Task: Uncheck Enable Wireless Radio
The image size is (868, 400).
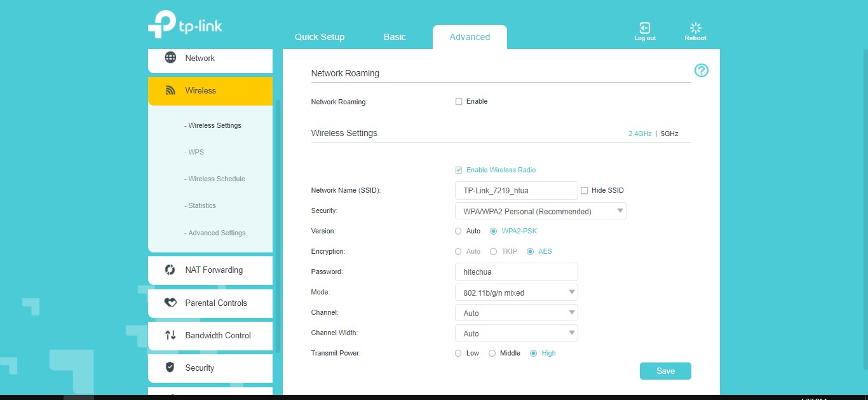Action: point(459,170)
